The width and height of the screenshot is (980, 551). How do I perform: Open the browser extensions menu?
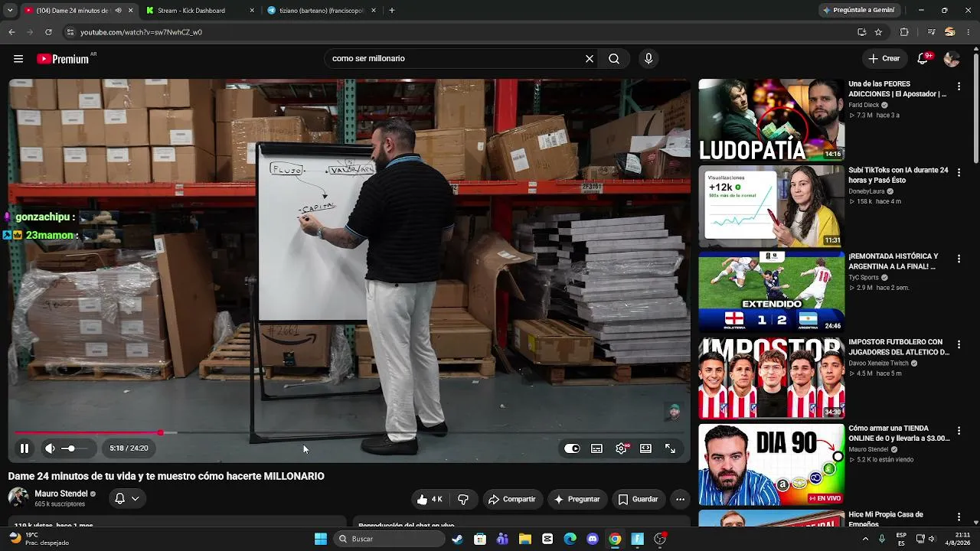[x=904, y=32]
